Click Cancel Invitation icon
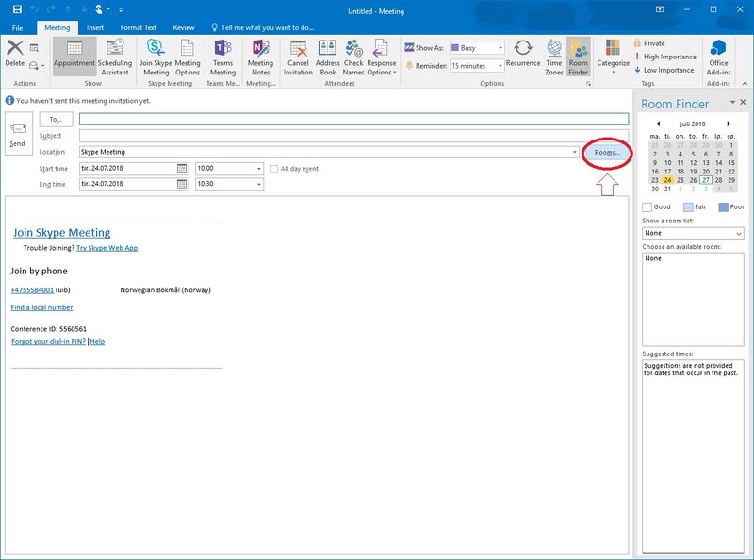 298,57
